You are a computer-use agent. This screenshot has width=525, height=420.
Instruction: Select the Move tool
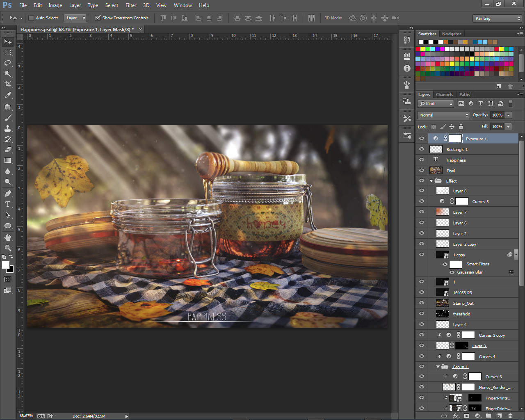click(x=8, y=41)
